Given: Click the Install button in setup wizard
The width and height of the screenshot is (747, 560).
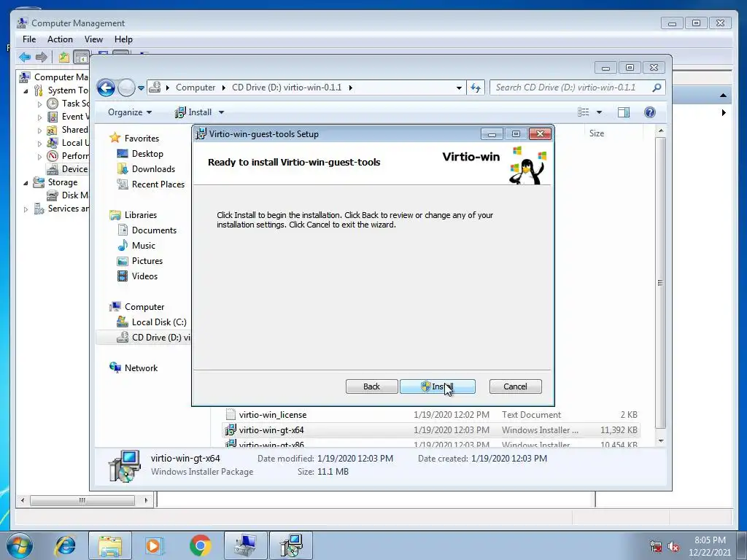Looking at the screenshot, I should pos(438,386).
